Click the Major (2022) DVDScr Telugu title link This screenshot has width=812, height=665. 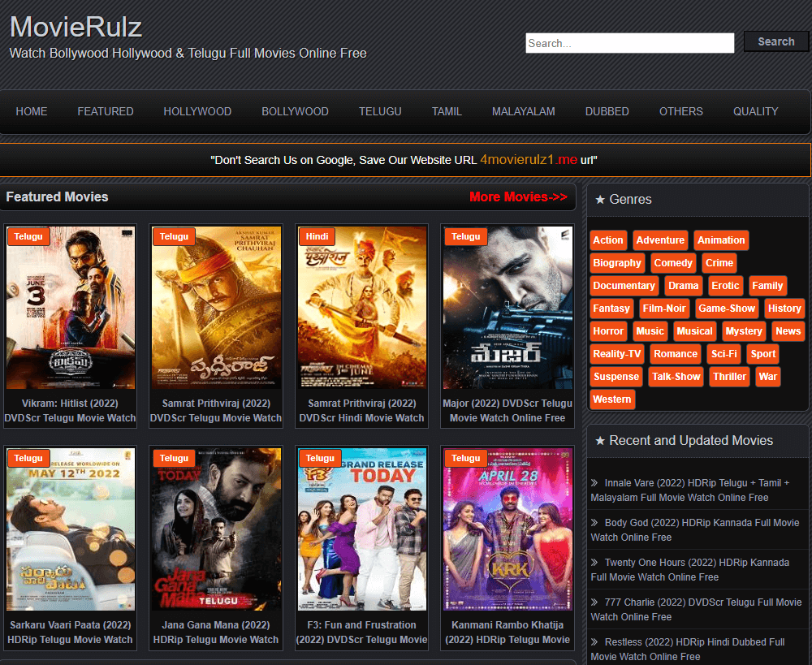click(508, 410)
